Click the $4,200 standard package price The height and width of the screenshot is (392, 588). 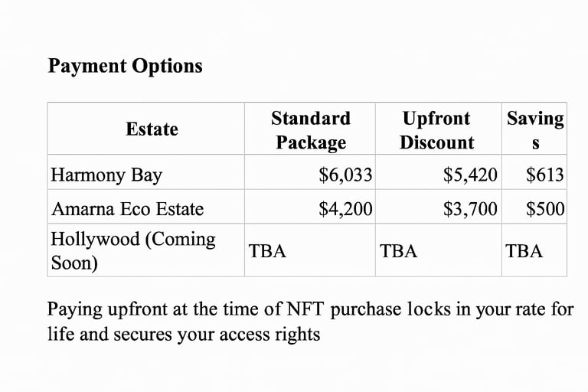(x=345, y=208)
